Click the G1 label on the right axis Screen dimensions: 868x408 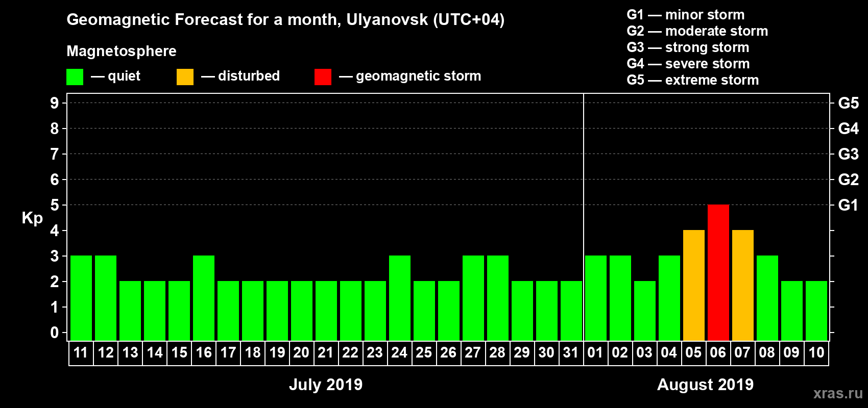point(848,205)
